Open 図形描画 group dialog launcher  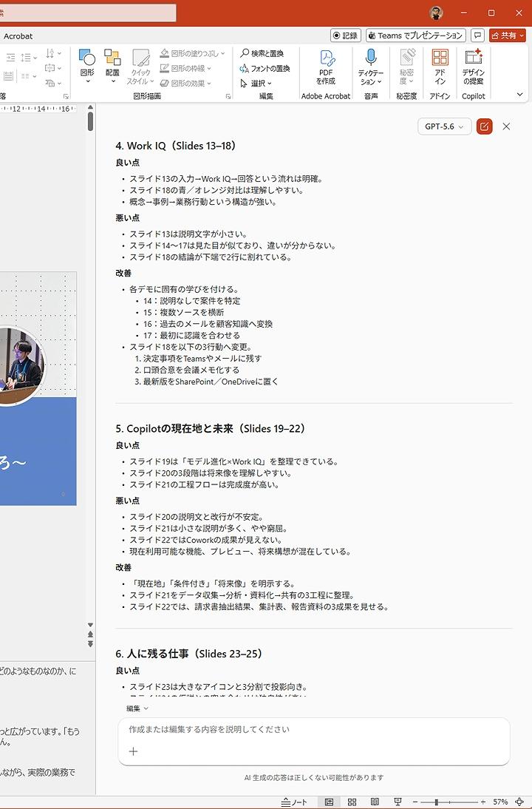pos(228,96)
